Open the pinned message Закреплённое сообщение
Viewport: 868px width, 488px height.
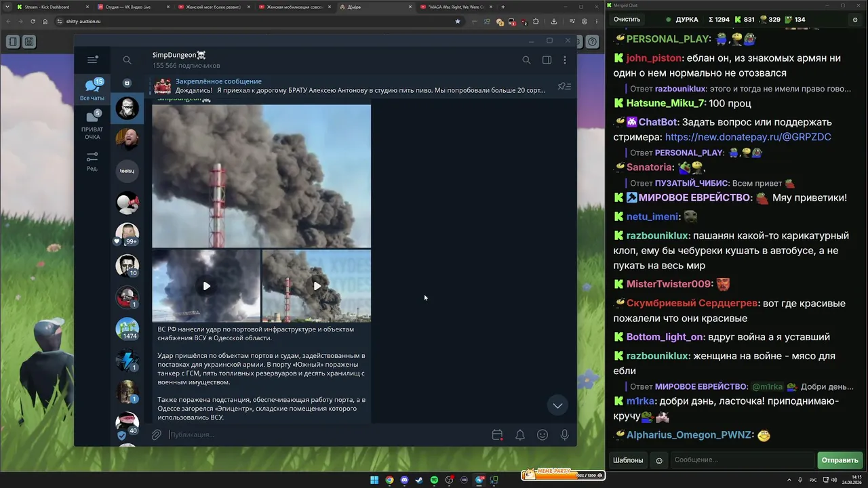(351, 85)
